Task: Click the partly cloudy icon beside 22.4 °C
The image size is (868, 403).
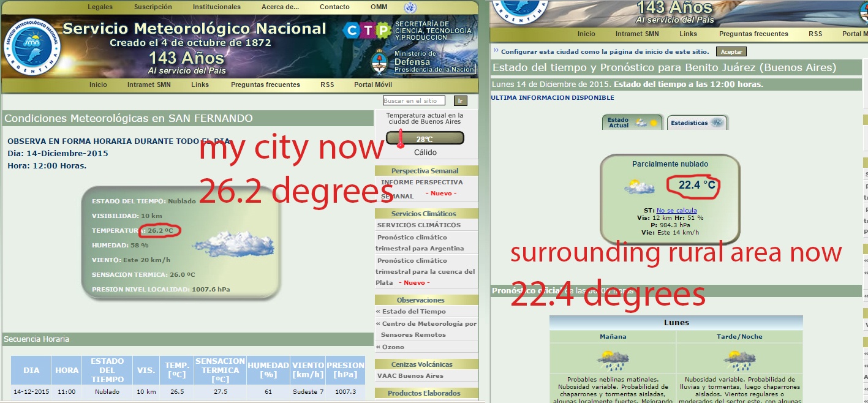Action: coord(640,187)
